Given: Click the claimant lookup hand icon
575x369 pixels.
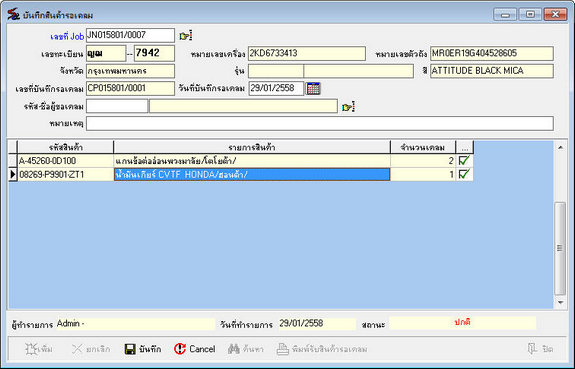Looking at the screenshot, I should point(348,107).
